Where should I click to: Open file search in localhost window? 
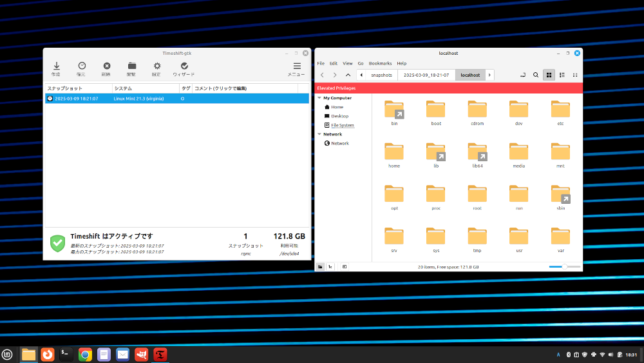pyautogui.click(x=536, y=75)
